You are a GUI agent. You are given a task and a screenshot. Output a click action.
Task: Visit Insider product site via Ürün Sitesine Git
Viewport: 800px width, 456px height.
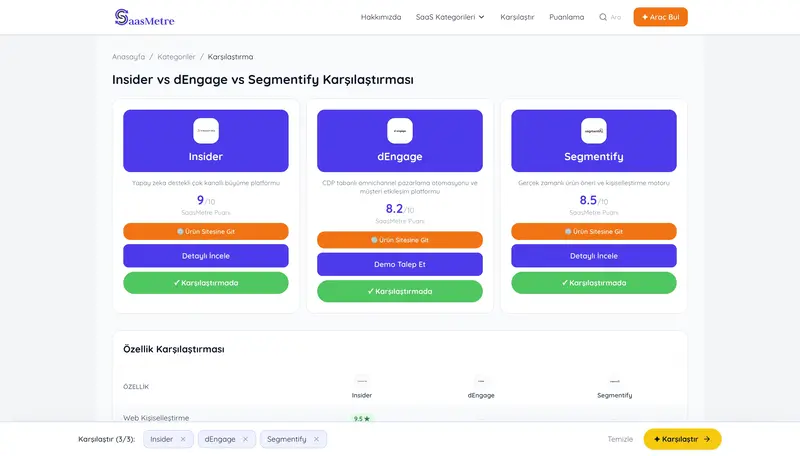206,231
